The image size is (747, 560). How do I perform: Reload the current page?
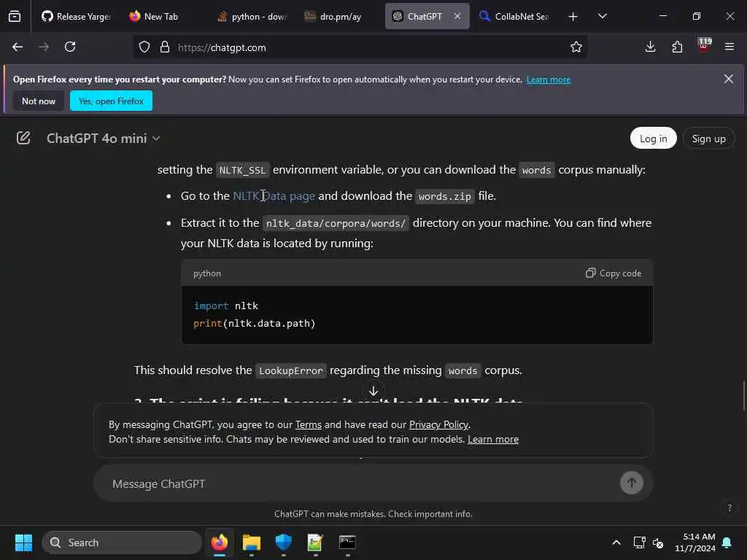(x=70, y=47)
